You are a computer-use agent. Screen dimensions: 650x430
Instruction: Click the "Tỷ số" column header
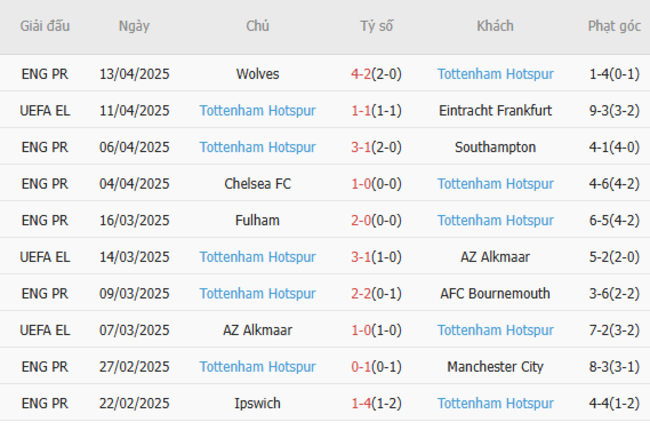tap(377, 26)
